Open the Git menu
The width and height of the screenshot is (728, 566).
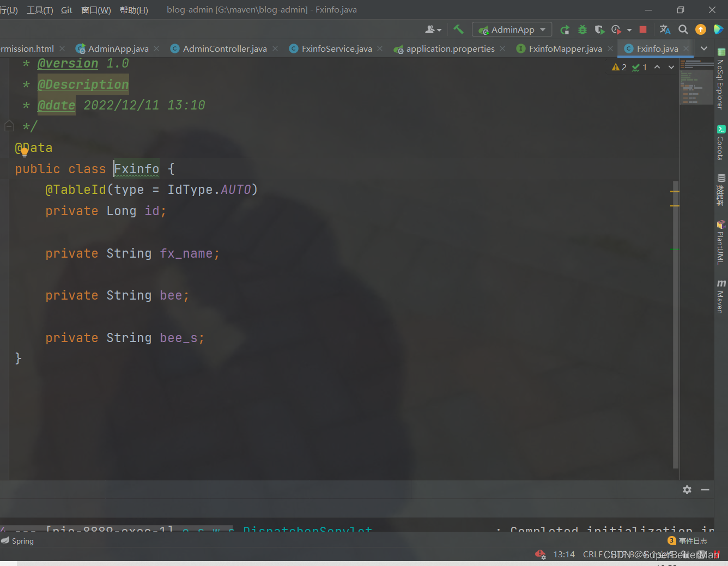tap(66, 10)
